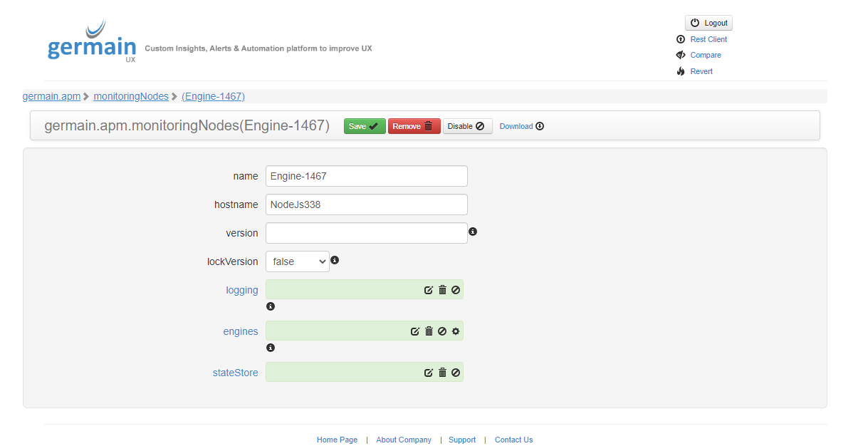This screenshot has width=868, height=446.
Task: Click the disable icon in stateStore row
Action: 456,373
